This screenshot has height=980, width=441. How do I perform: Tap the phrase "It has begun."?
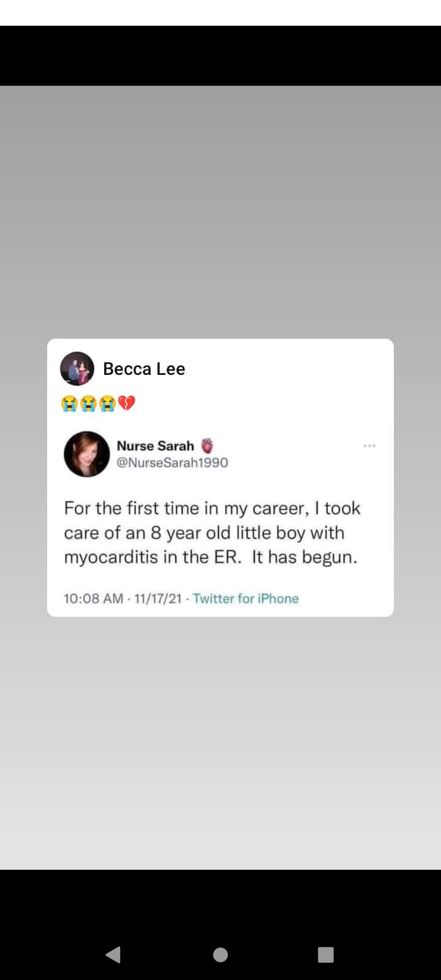click(x=304, y=557)
